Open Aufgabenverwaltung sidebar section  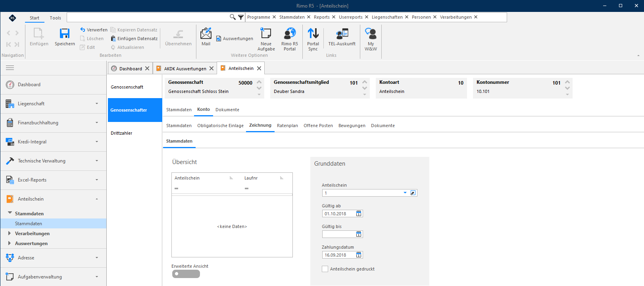point(53,277)
